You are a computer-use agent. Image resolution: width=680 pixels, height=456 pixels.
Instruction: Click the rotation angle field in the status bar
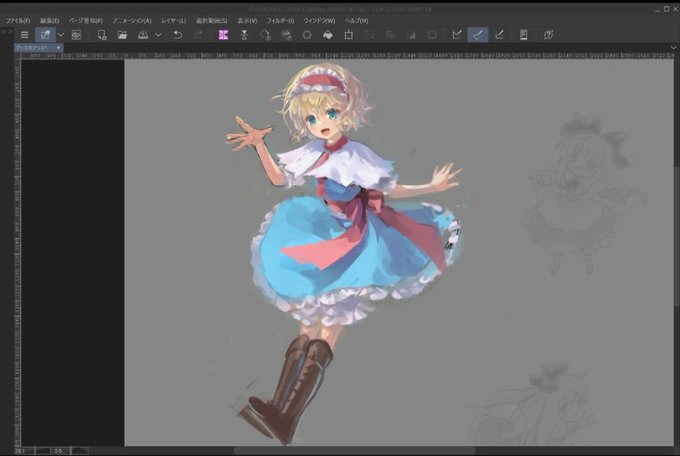click(61, 451)
